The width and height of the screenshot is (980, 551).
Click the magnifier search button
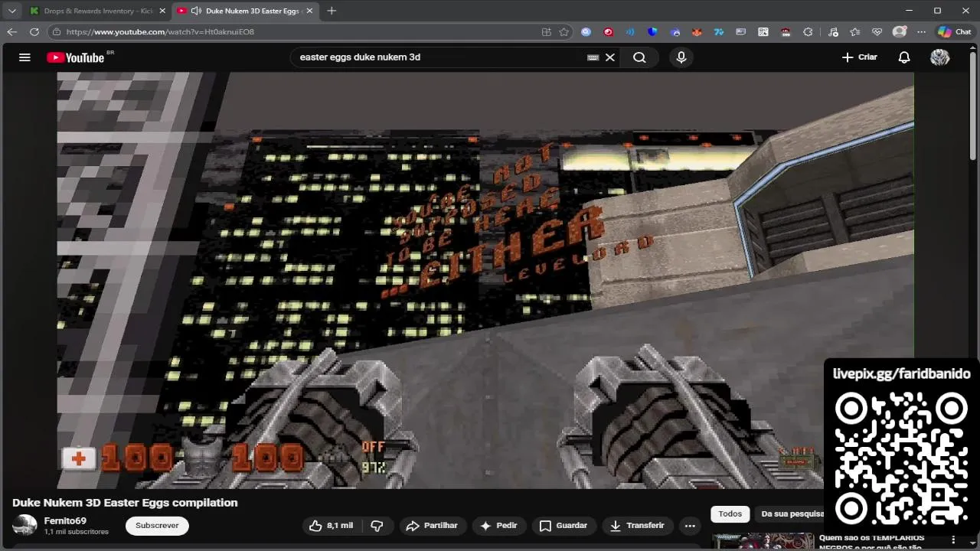[x=639, y=57]
